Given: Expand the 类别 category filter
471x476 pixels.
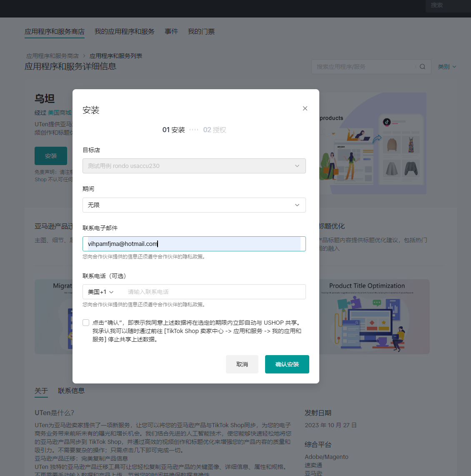Looking at the screenshot, I should 447,67.
